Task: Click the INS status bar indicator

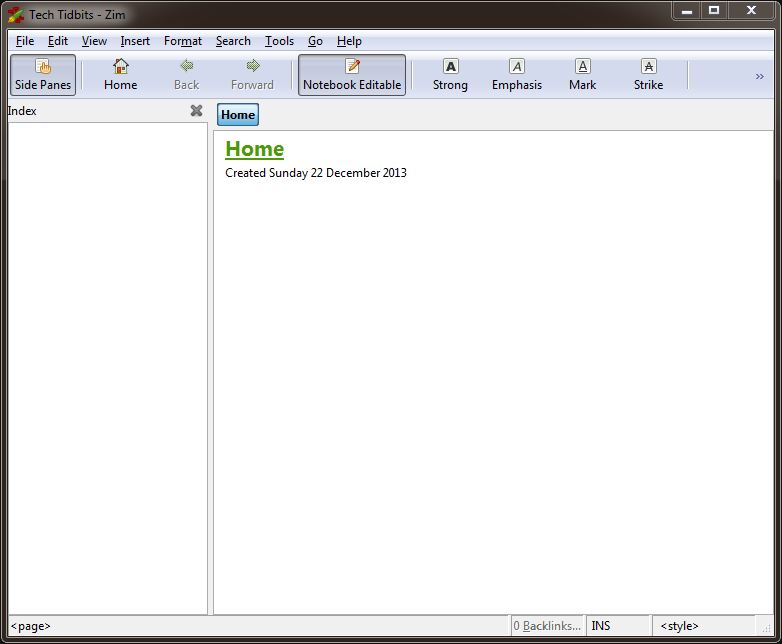Action: tap(600, 626)
